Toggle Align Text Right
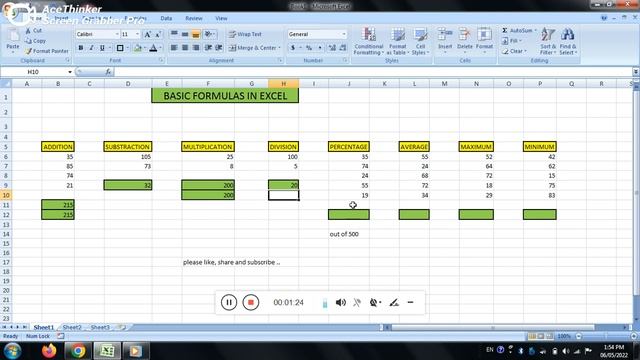 [x=196, y=48]
